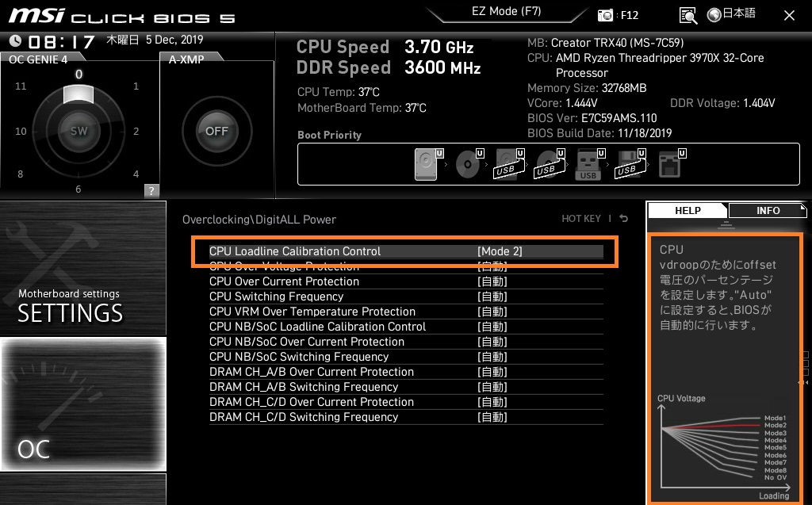Open the Motherboard SETTINGS section
This screenshot has width=812, height=505.
(x=82, y=268)
